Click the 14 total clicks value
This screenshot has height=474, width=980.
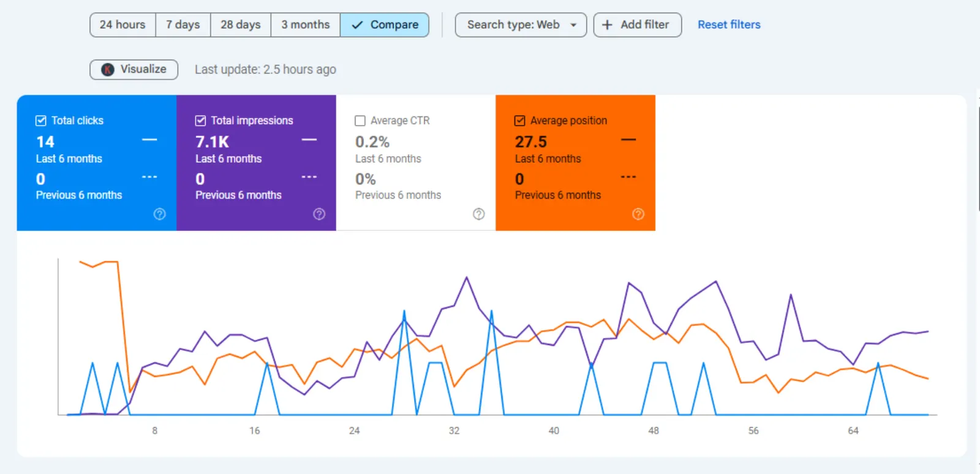tap(45, 142)
